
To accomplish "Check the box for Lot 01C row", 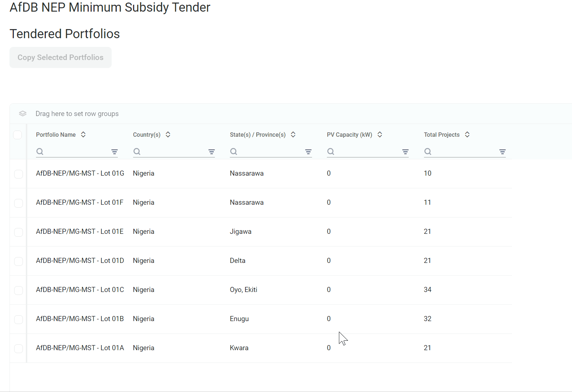I will pos(19,291).
